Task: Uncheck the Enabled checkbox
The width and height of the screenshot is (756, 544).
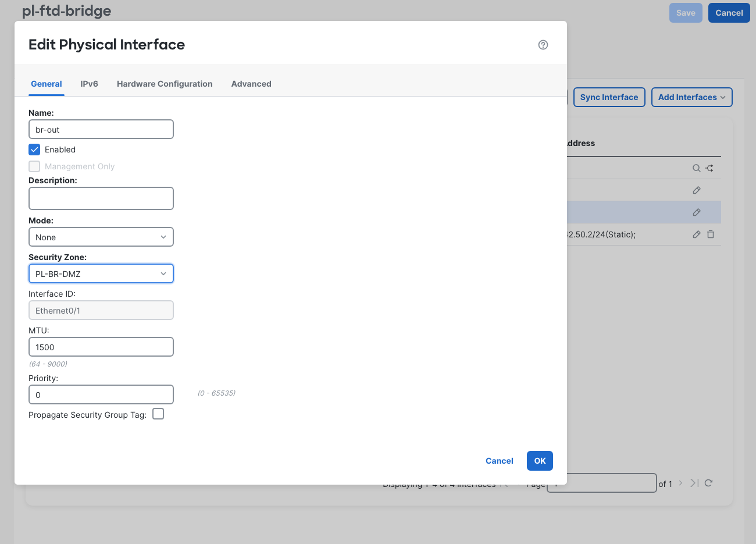Action: [x=34, y=150]
